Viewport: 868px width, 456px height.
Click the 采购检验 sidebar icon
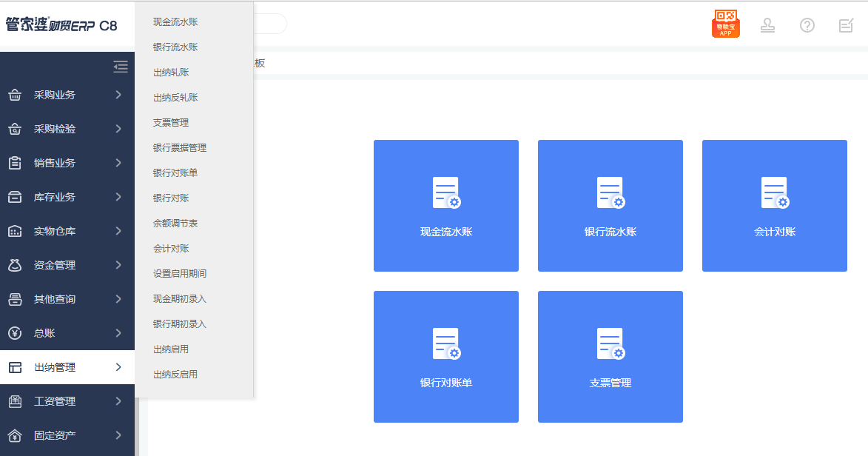pyautogui.click(x=15, y=129)
